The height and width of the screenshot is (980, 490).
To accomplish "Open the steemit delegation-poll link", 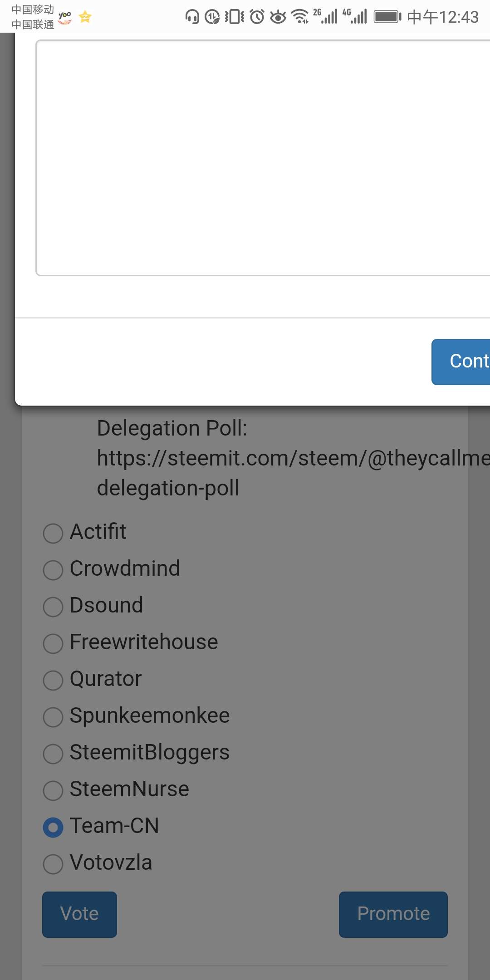I will (290, 458).
